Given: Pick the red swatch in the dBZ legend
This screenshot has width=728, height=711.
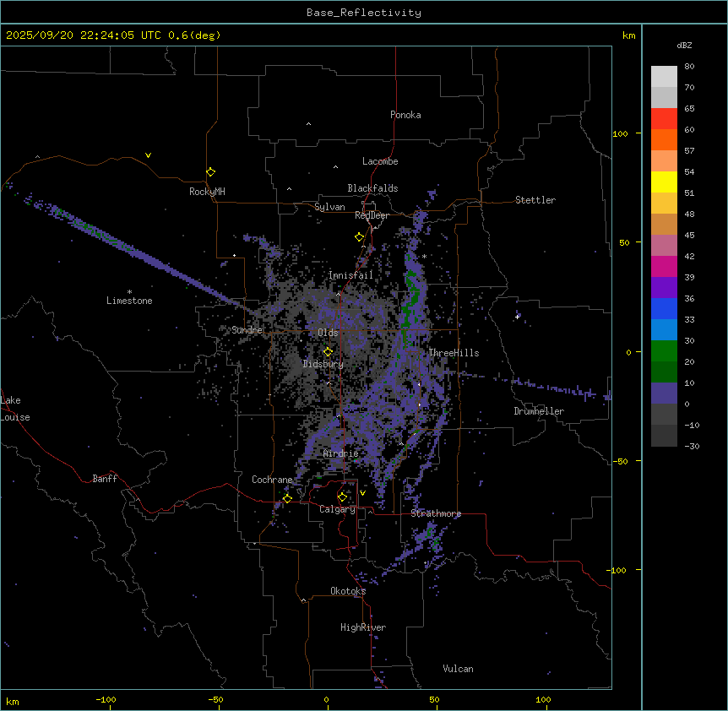Looking at the screenshot, I should point(664,118).
